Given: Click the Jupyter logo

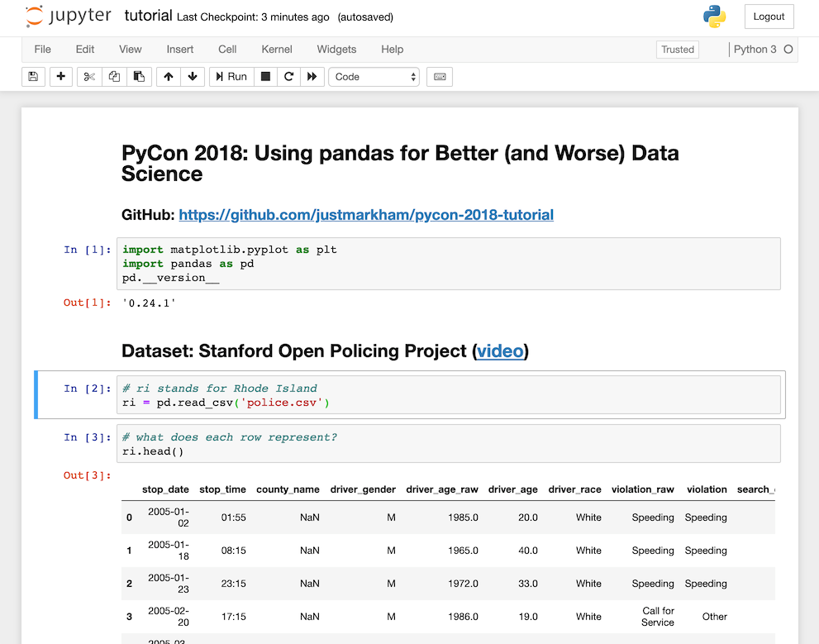Looking at the screenshot, I should pyautogui.click(x=66, y=15).
